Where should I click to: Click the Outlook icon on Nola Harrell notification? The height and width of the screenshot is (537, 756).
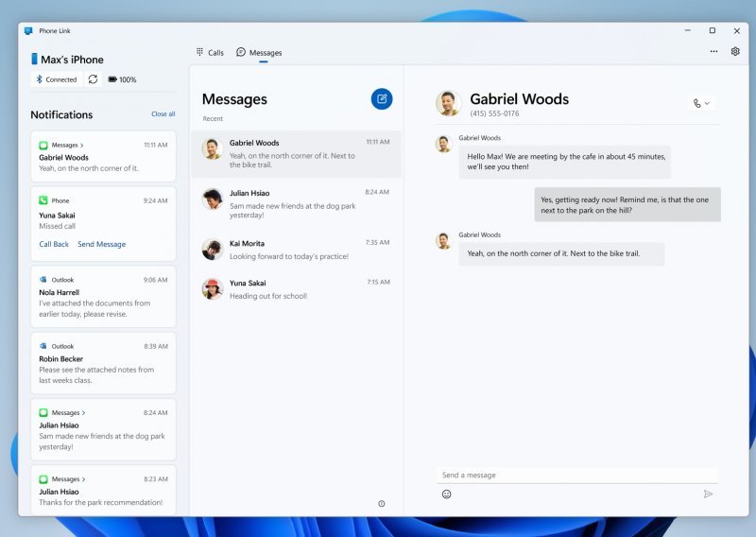43,279
